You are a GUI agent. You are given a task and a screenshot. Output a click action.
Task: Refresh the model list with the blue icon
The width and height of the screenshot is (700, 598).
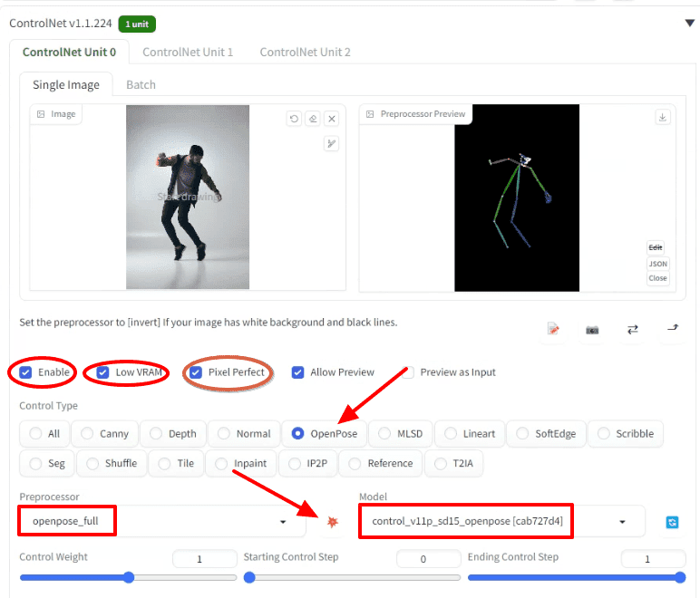[672, 522]
